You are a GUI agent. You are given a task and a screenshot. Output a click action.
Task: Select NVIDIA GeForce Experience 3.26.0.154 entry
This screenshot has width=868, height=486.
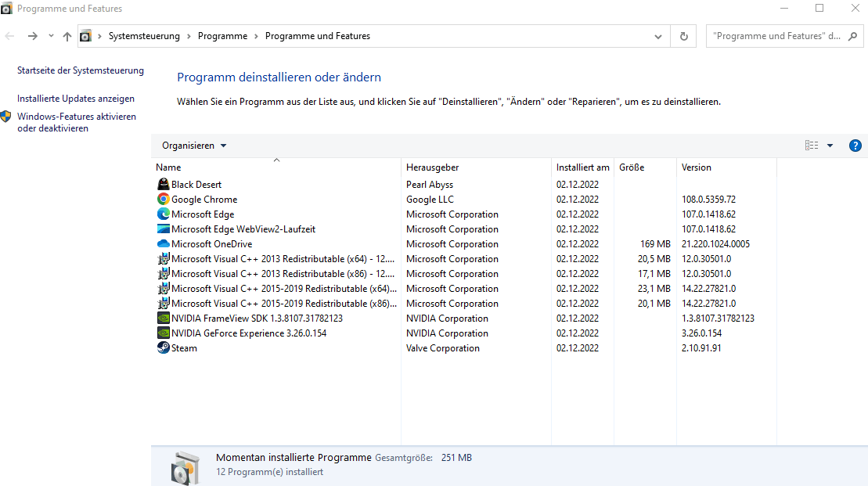tap(249, 333)
